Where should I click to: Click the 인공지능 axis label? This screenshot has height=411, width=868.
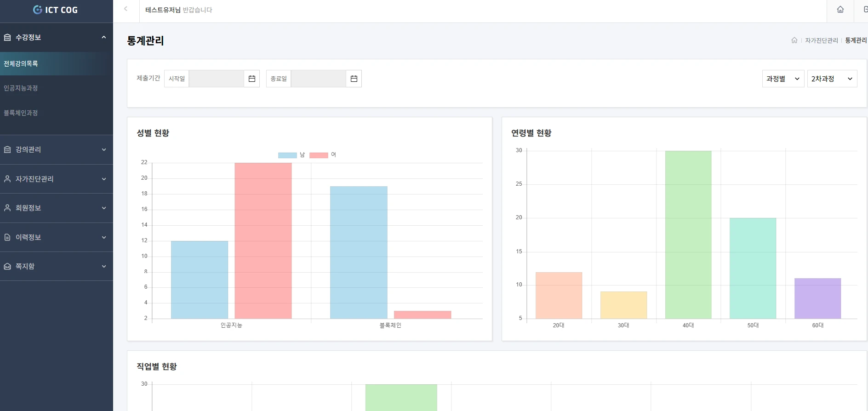(231, 325)
